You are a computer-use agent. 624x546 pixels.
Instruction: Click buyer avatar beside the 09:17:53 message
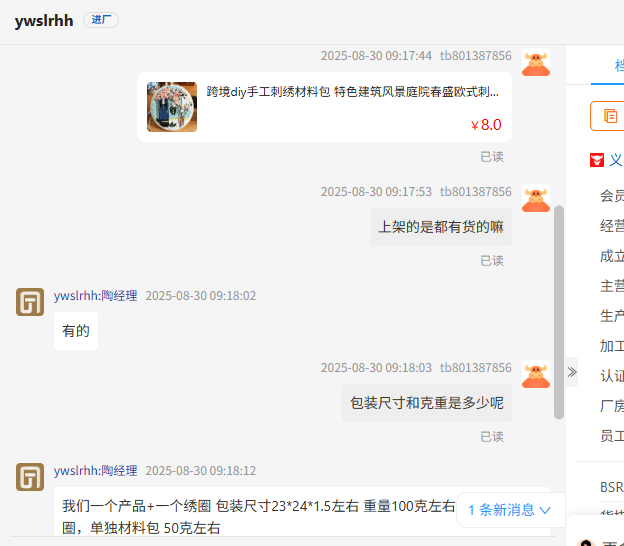(536, 198)
